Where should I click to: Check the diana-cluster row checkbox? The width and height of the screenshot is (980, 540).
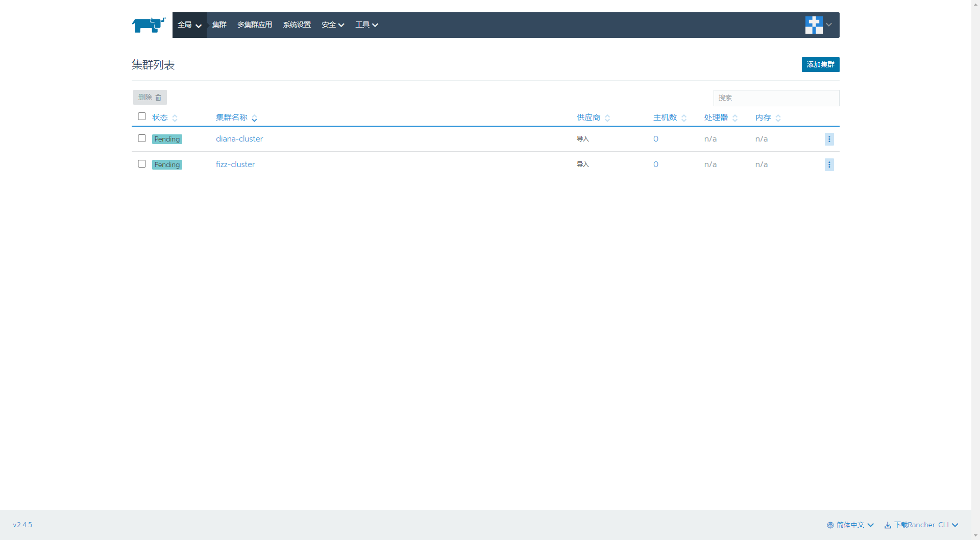tap(142, 138)
